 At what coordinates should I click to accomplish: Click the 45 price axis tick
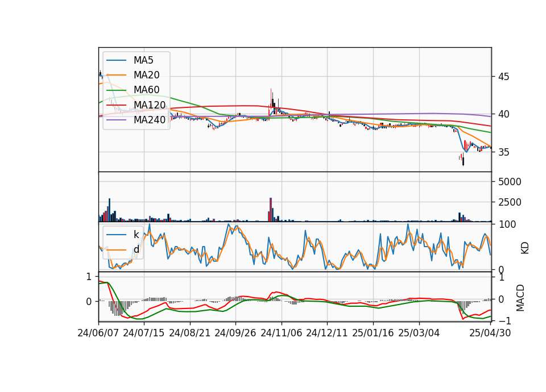coord(503,77)
